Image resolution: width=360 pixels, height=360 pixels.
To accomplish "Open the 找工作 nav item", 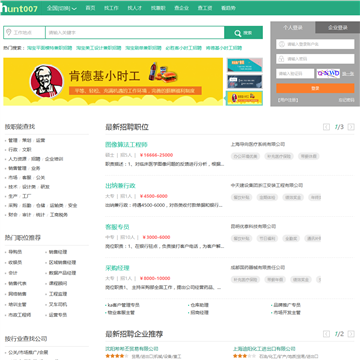I will pyautogui.click(x=111, y=8).
